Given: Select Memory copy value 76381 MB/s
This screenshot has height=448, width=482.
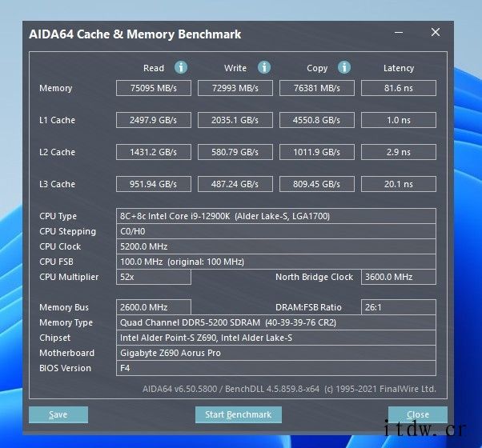Looking at the screenshot, I should 317,88.
